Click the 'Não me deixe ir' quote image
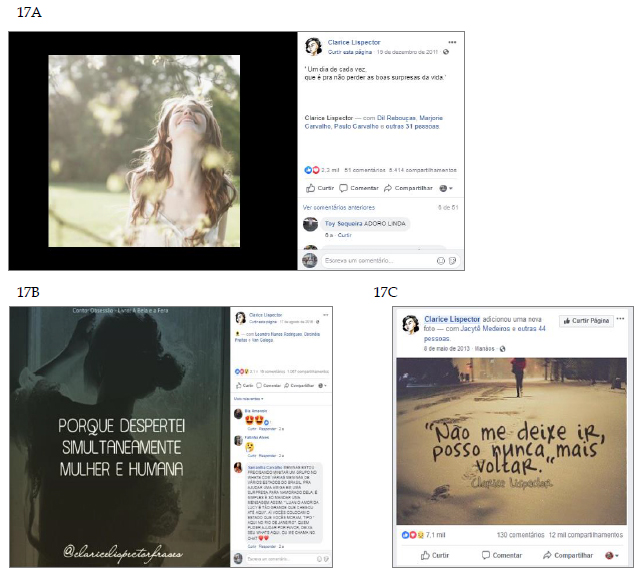The height and width of the screenshot is (578, 643). tap(511, 441)
